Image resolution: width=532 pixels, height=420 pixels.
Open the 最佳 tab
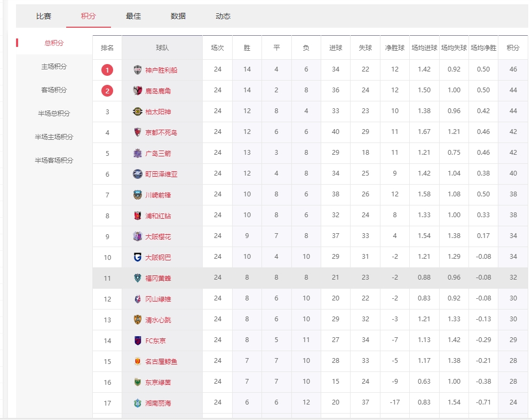coord(133,16)
